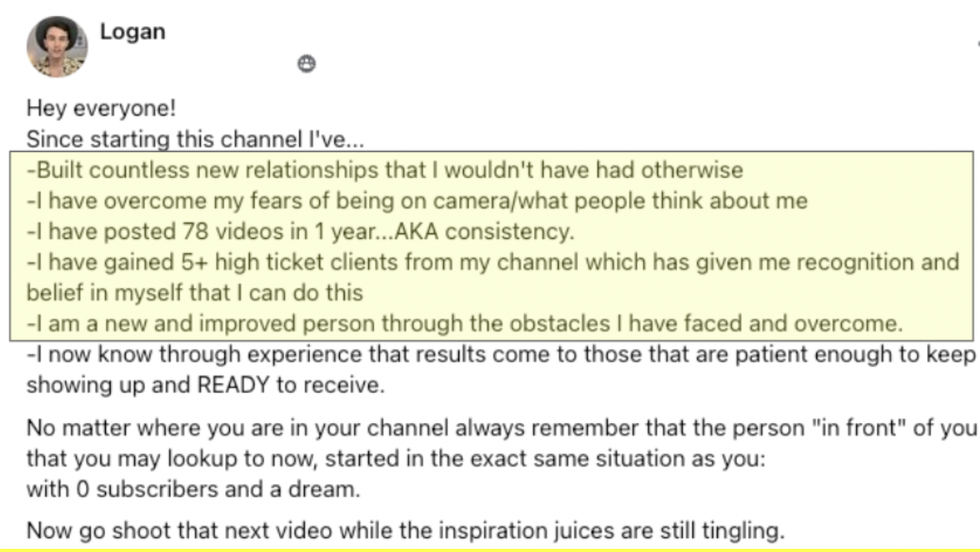The width and height of the screenshot is (980, 552).
Task: Click the "overcome my fears" bullet line
Action: click(417, 201)
